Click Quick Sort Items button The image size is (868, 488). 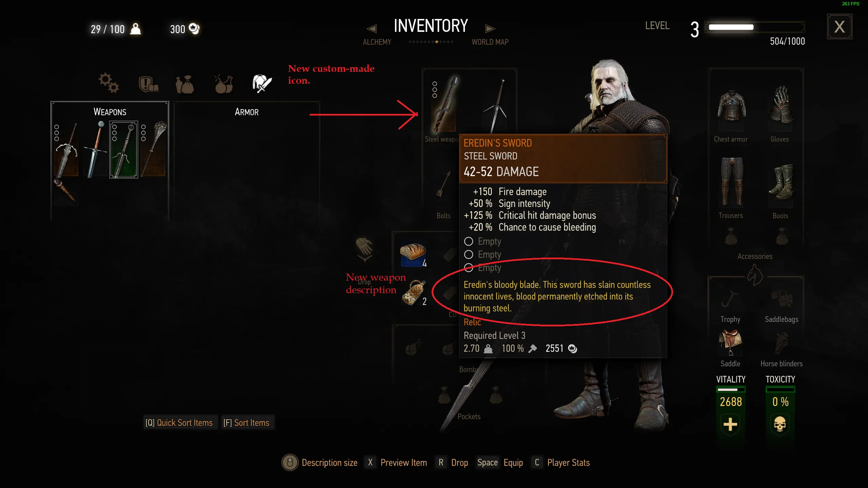pyautogui.click(x=179, y=423)
